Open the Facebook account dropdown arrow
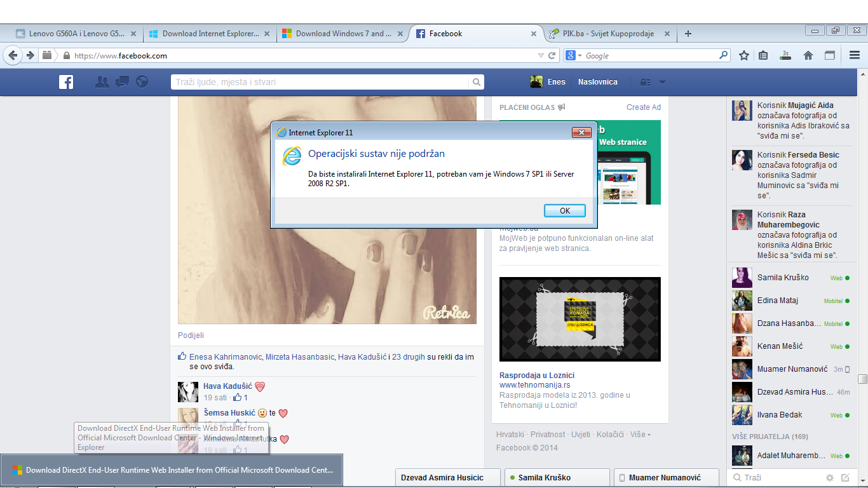This screenshot has height=488, width=868. coord(662,82)
